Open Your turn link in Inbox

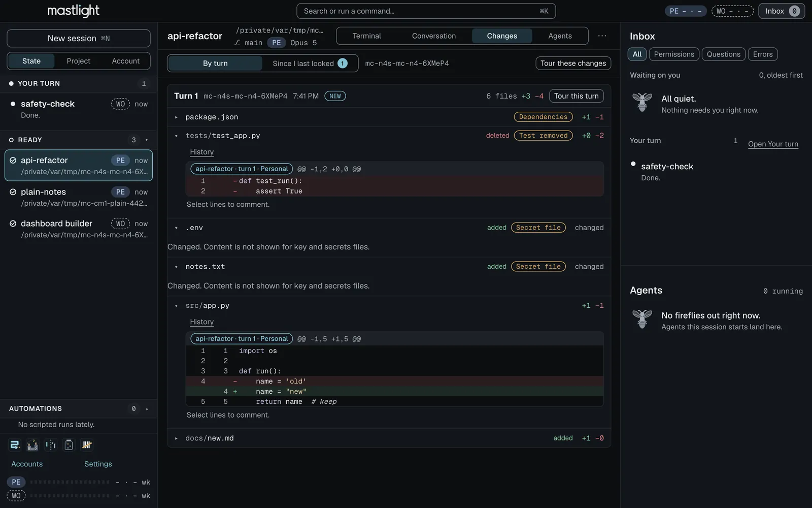click(x=773, y=144)
